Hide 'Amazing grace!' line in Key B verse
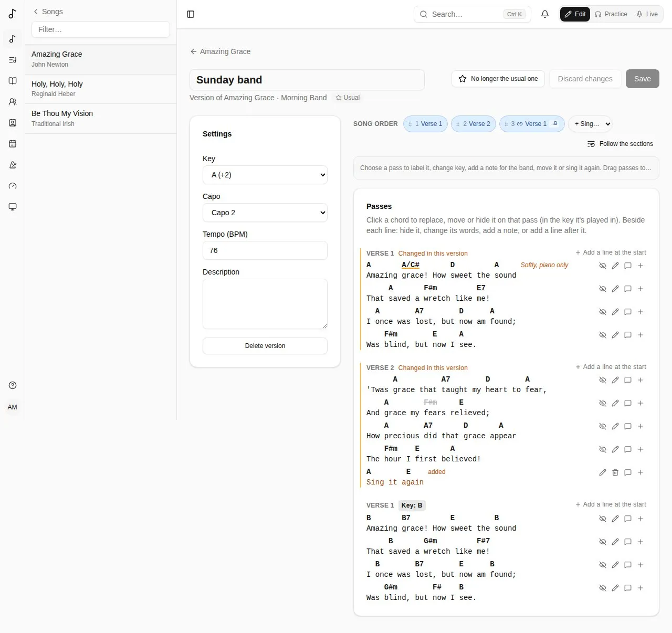672x633 pixels. 603,519
